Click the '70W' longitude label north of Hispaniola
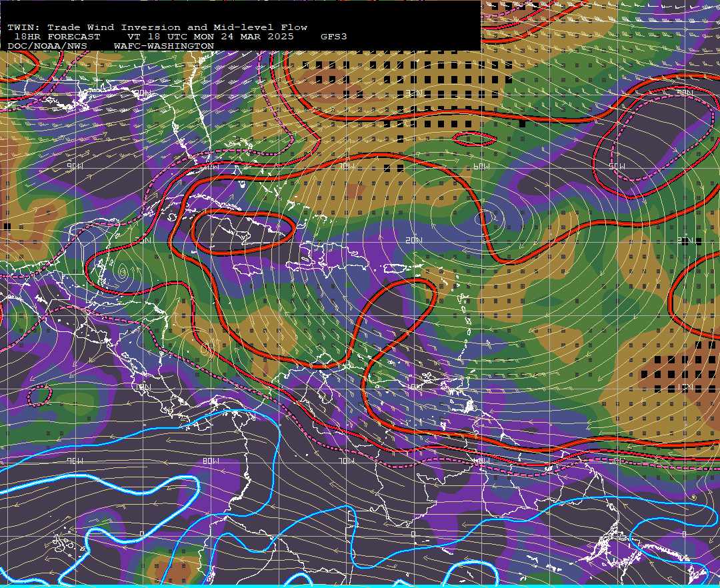 [x=347, y=167]
